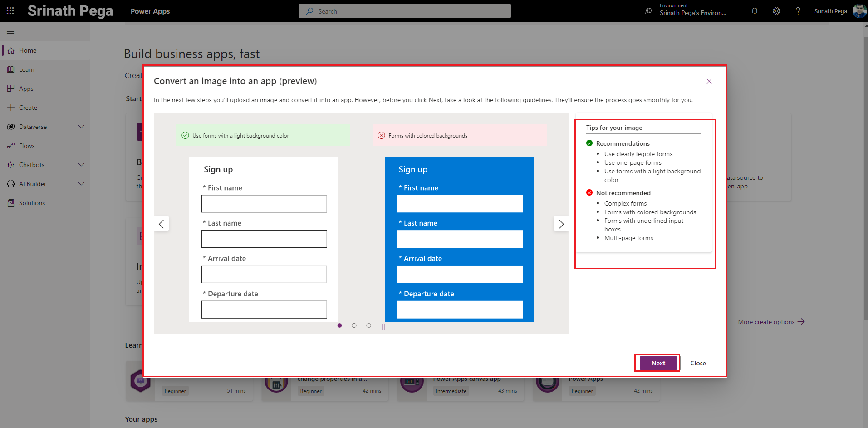The image size is (868, 428).
Task: Collapse the left navigation hamburger menu
Action: pos(10,31)
